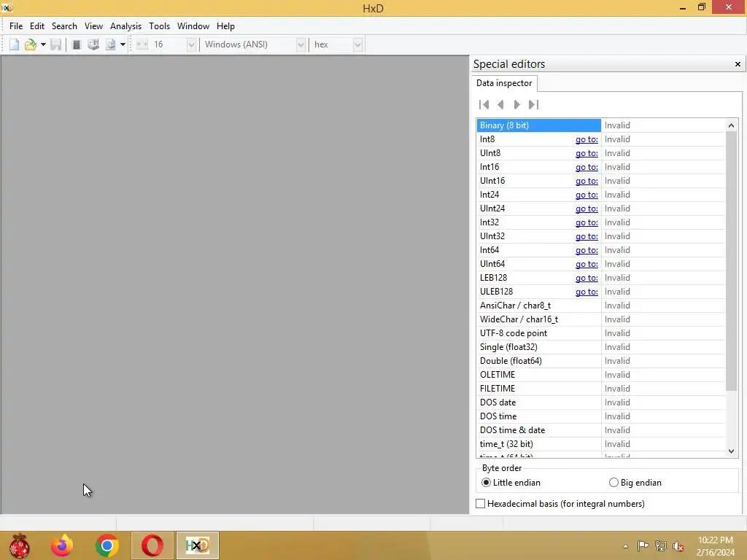Click go to link for Int32
This screenshot has height=560, width=747.
pos(587,222)
